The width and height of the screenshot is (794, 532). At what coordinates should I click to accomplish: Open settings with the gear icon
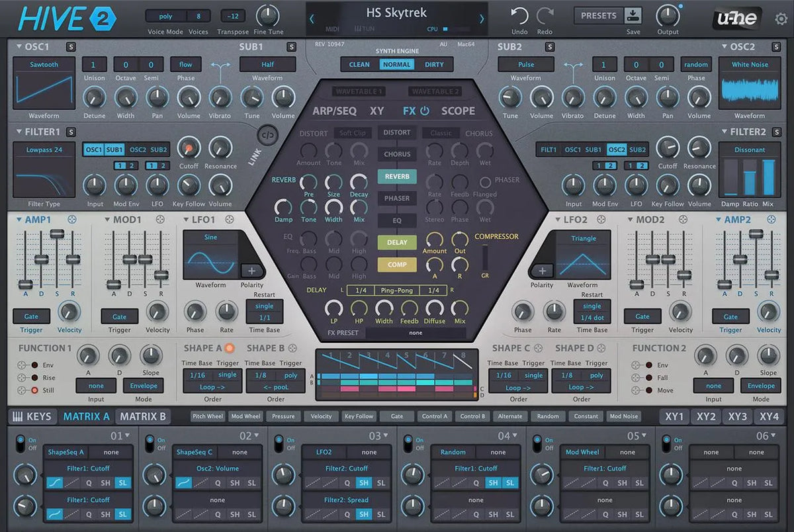[781, 19]
